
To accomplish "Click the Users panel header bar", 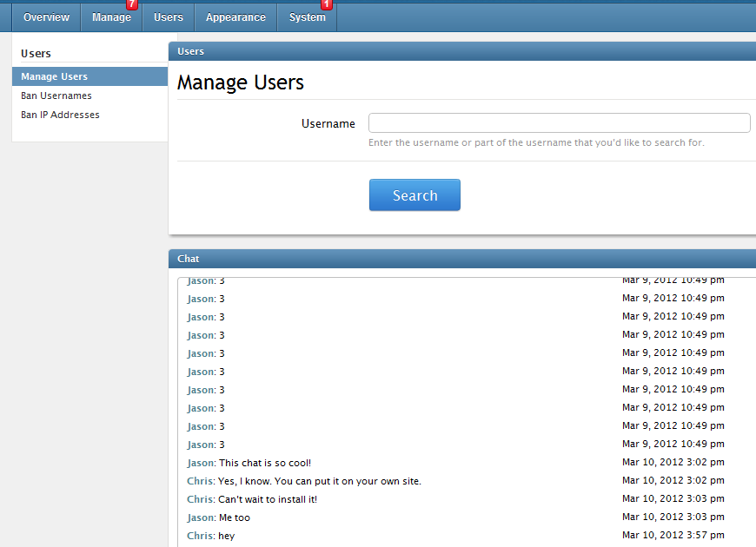I will click(461, 51).
